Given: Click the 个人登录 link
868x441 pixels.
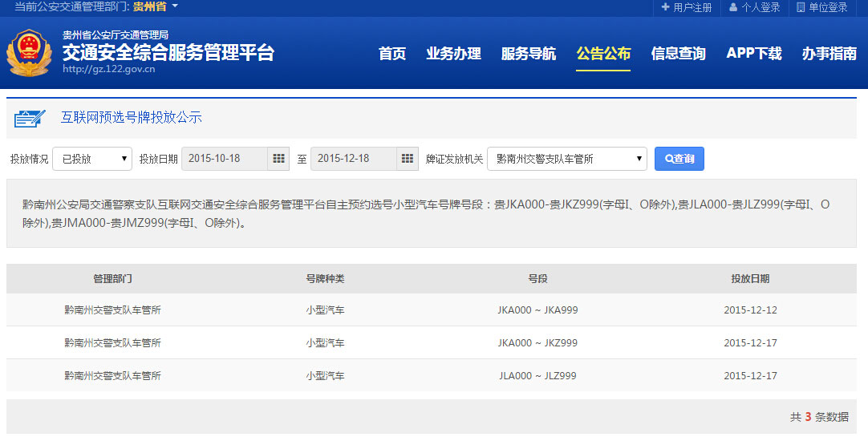Looking at the screenshot, I should (x=761, y=7).
